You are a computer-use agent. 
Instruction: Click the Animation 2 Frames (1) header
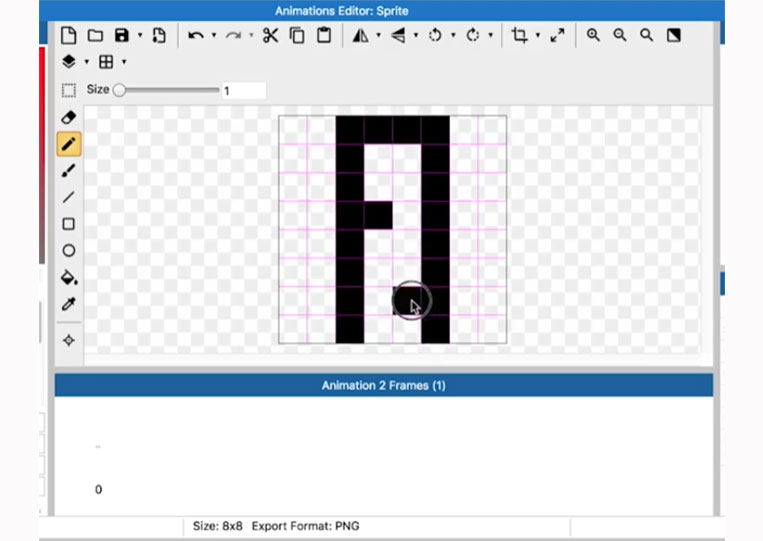383,385
